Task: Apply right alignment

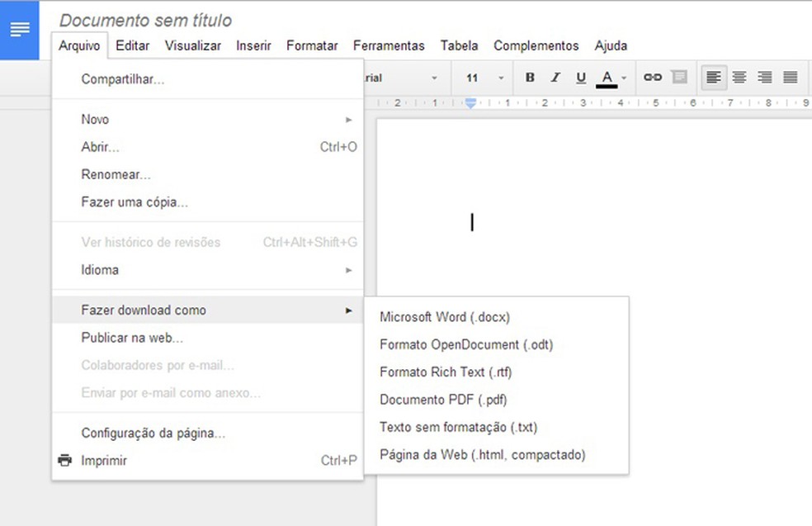Action: click(764, 77)
